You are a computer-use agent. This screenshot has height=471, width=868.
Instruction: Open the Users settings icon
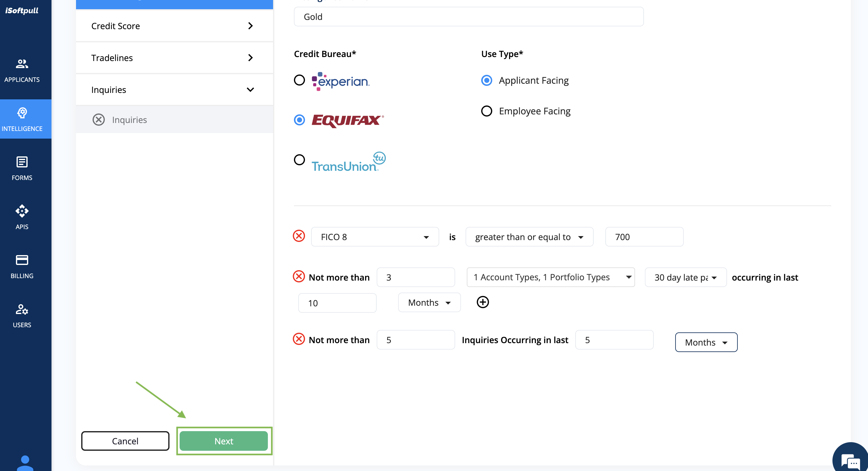click(22, 309)
